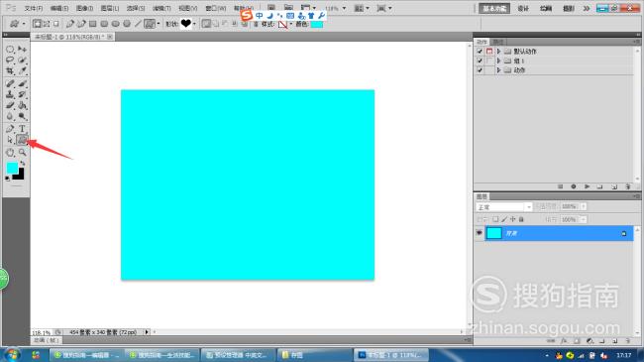Open the 视图(V) menu
This screenshot has height=362, width=644.
click(x=187, y=8)
